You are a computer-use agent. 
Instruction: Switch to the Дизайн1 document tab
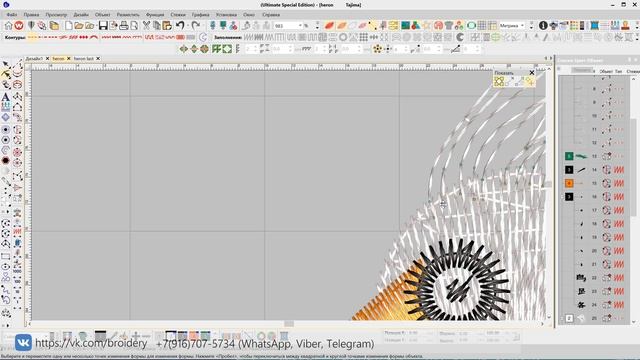tap(34, 59)
